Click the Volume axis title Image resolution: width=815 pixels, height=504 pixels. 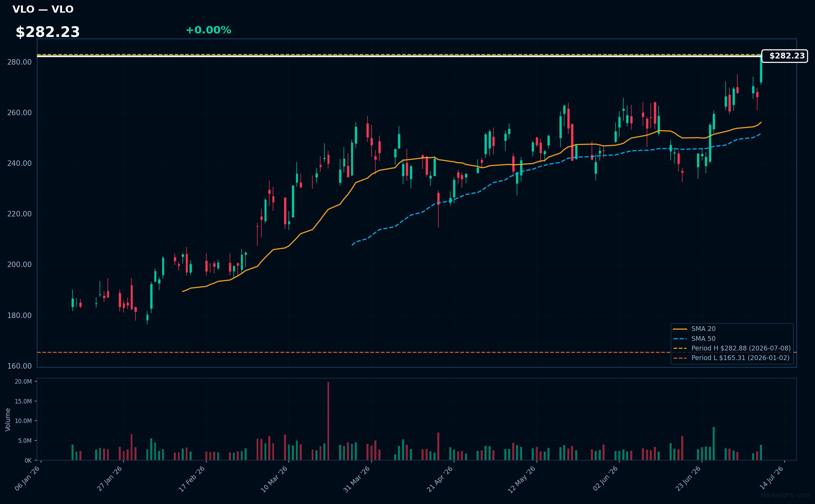[x=8, y=420]
